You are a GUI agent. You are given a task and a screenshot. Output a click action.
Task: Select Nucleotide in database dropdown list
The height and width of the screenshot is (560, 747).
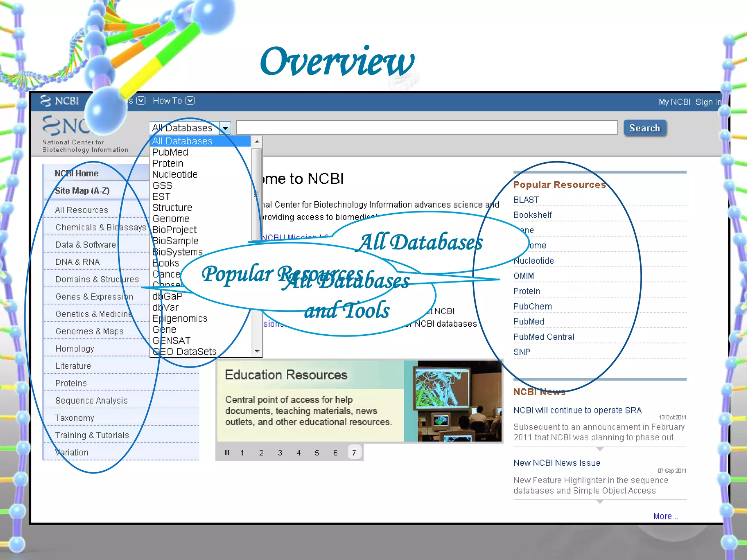pos(175,174)
